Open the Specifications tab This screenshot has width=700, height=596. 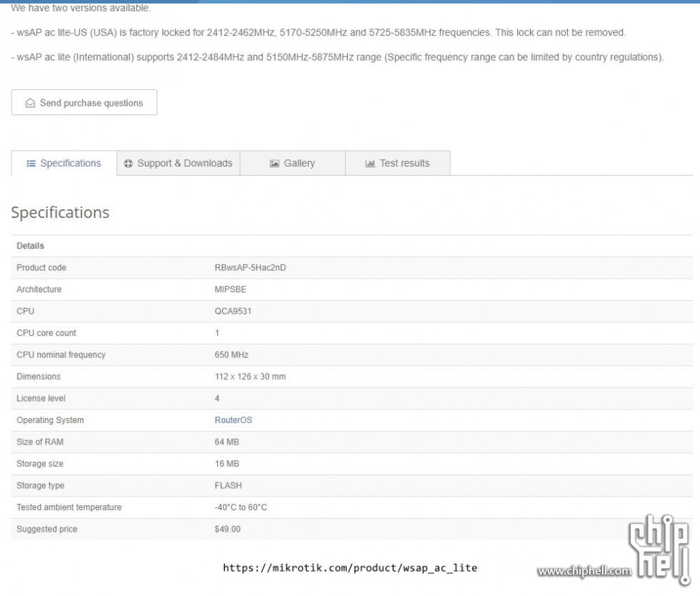(x=64, y=163)
